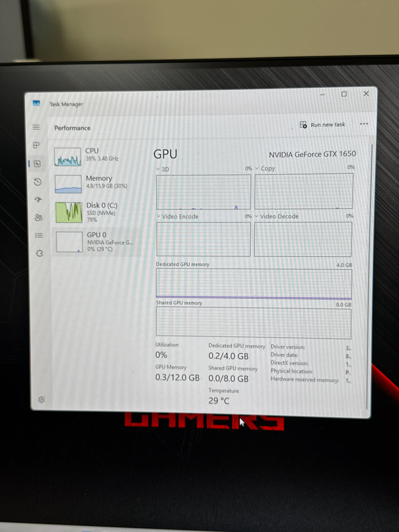399x532 pixels.
Task: Open the Video Encode engine dropdown
Action: (159, 216)
